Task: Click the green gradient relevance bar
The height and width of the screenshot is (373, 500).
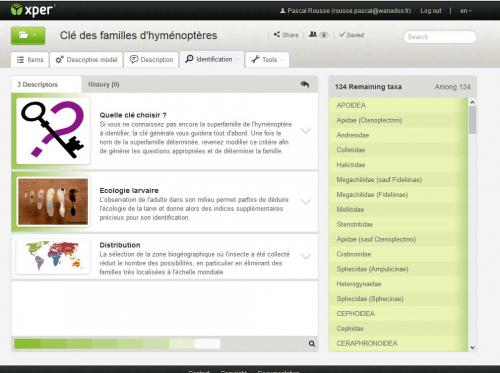Action: coord(117,344)
